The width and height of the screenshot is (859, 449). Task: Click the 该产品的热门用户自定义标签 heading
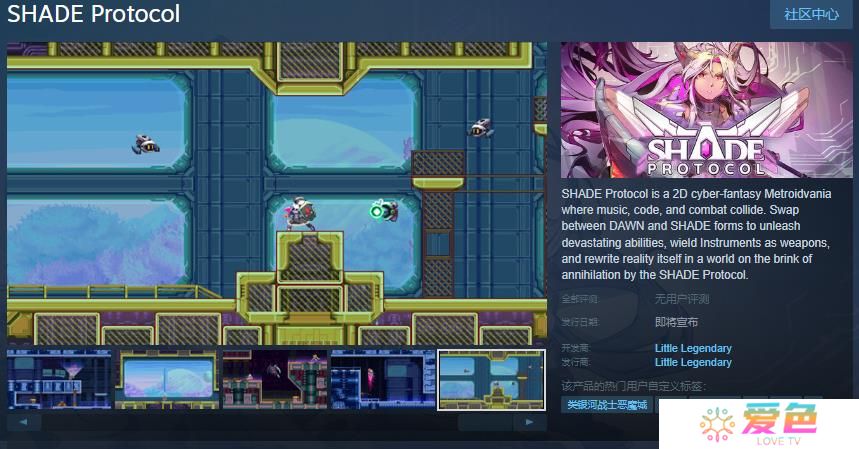click(x=633, y=387)
